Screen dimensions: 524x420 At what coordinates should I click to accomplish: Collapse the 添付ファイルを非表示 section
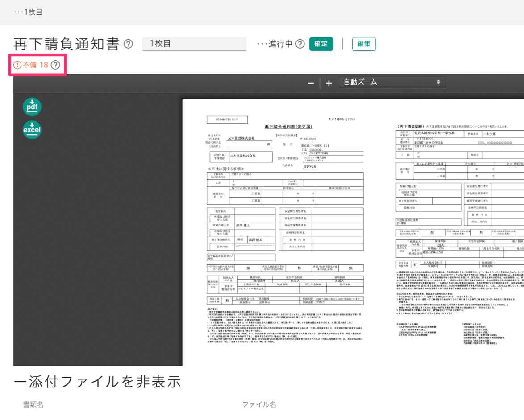coord(97,382)
